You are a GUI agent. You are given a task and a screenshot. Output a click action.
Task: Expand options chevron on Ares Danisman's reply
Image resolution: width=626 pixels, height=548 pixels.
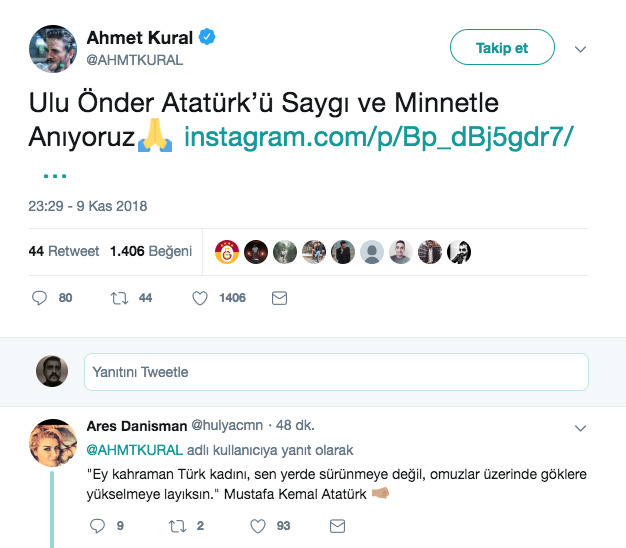580,428
